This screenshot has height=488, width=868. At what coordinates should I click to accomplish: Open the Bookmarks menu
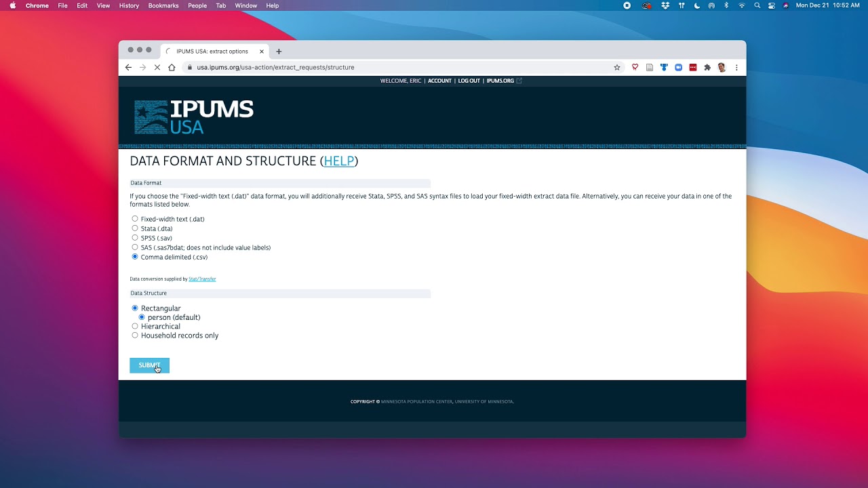coord(163,5)
